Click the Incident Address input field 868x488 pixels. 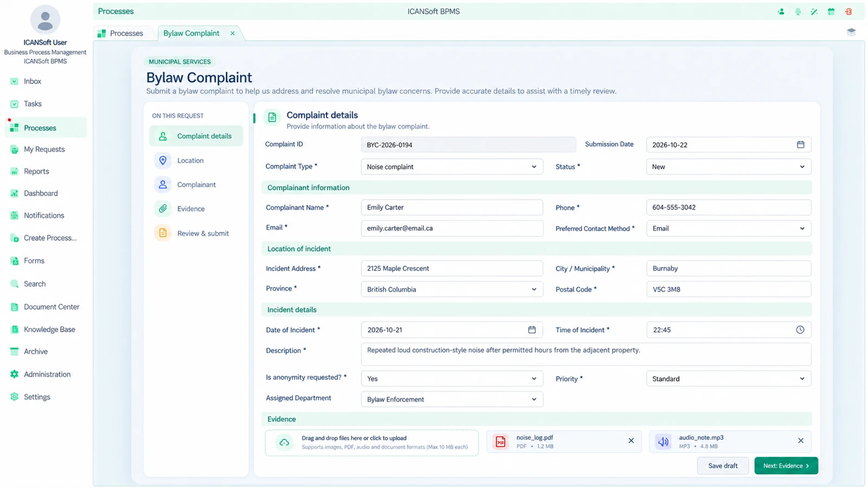[452, 268]
